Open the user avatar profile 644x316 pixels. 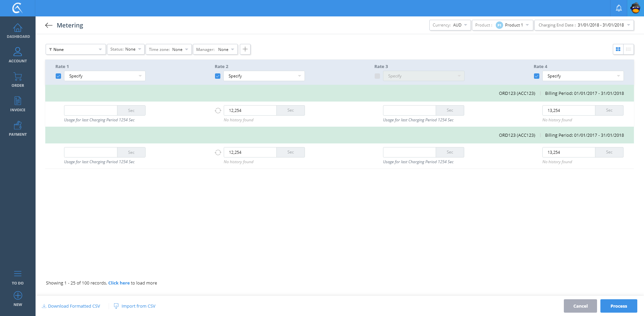pos(635,8)
